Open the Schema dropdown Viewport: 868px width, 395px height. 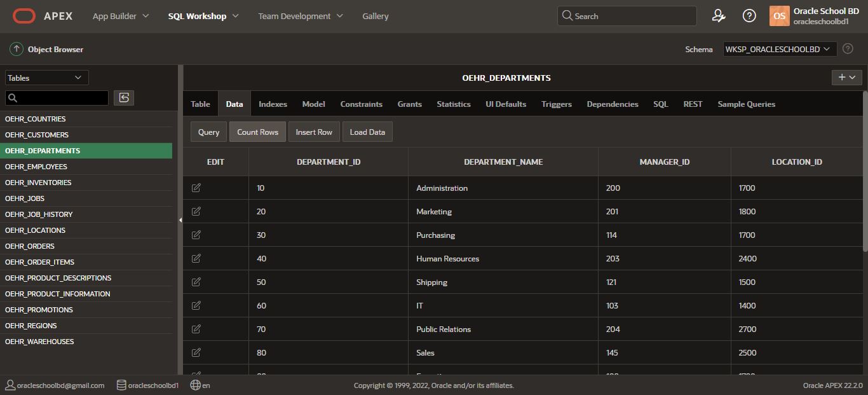point(780,49)
